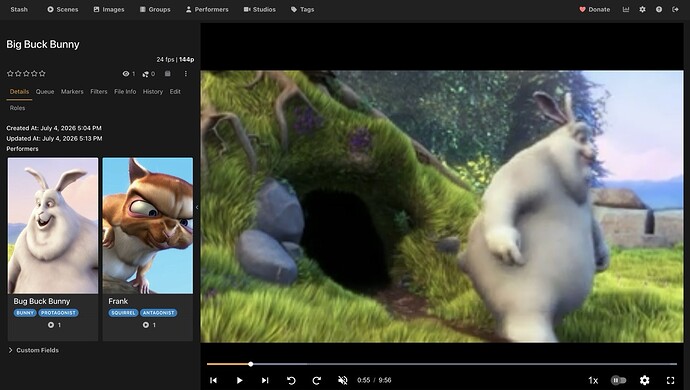Switch to the Markers tab
Image resolution: width=690 pixels, height=390 pixels.
click(72, 92)
